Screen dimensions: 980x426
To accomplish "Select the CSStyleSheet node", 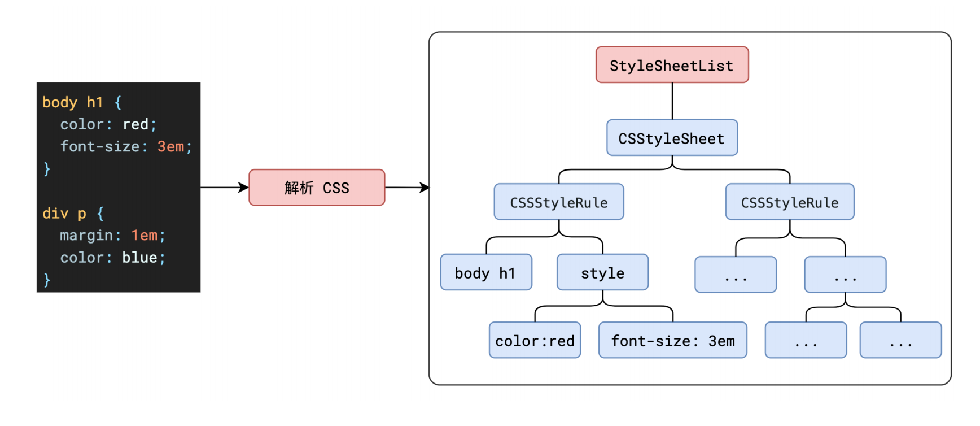I will (672, 137).
